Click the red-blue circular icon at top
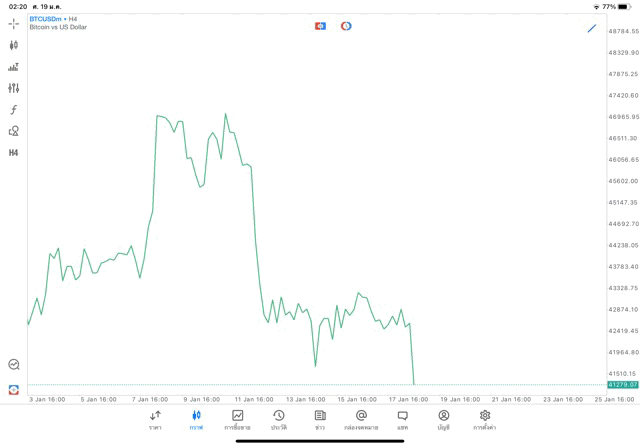 pos(346,26)
